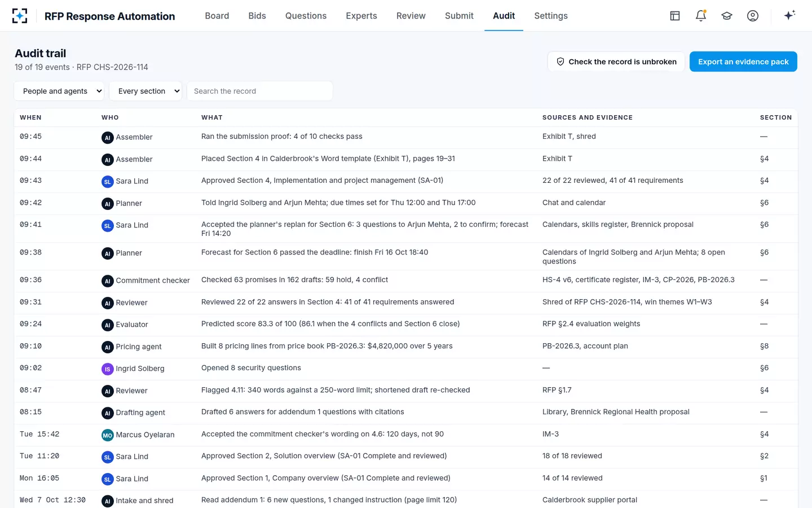Switch to the Review tab
812x508 pixels.
click(x=411, y=16)
